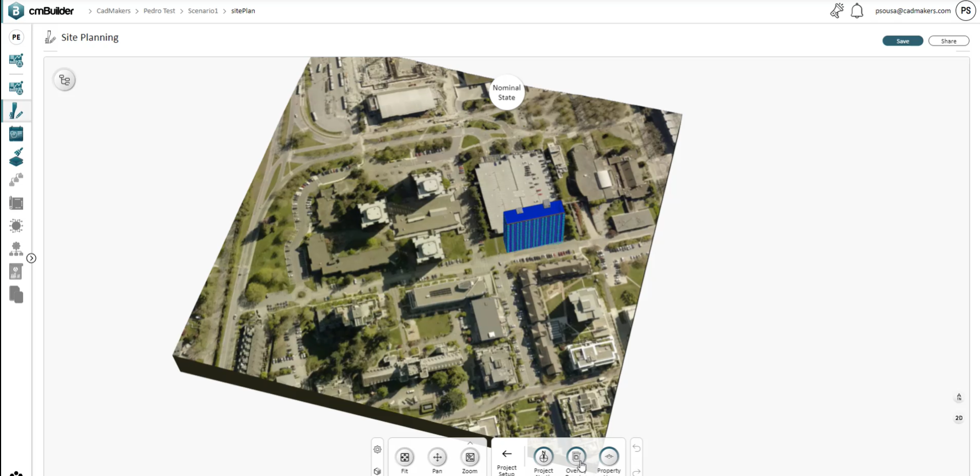The height and width of the screenshot is (476, 980).
Task: Open the layers brush icon in sidebar
Action: [x=16, y=157]
